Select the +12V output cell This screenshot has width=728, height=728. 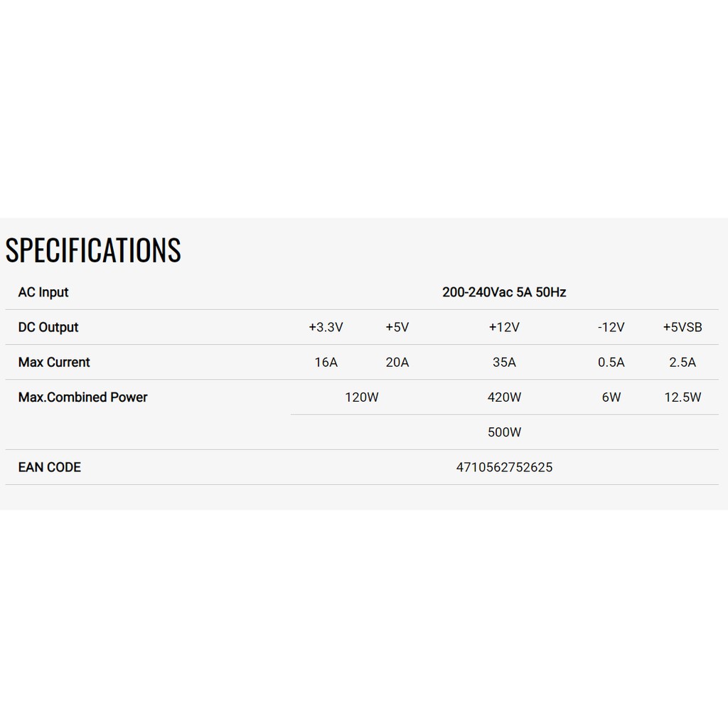504,327
